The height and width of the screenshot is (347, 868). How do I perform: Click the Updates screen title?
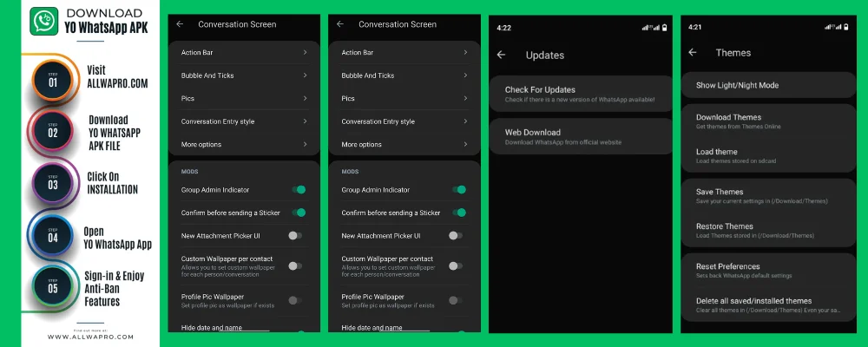pos(545,56)
